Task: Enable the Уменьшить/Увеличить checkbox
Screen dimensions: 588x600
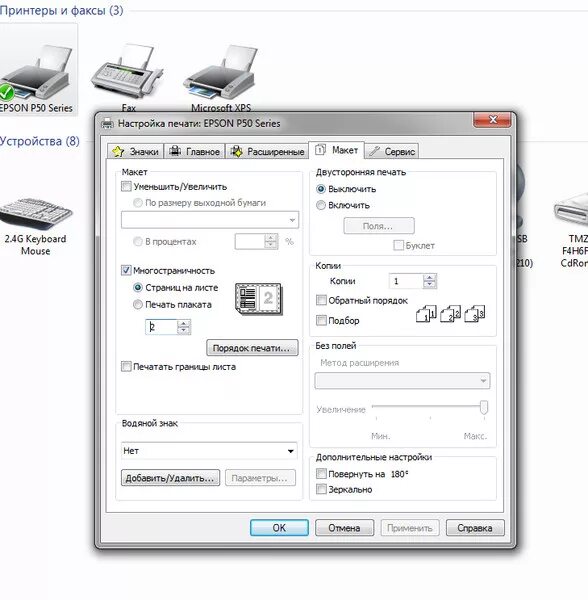Action: pyautogui.click(x=126, y=186)
